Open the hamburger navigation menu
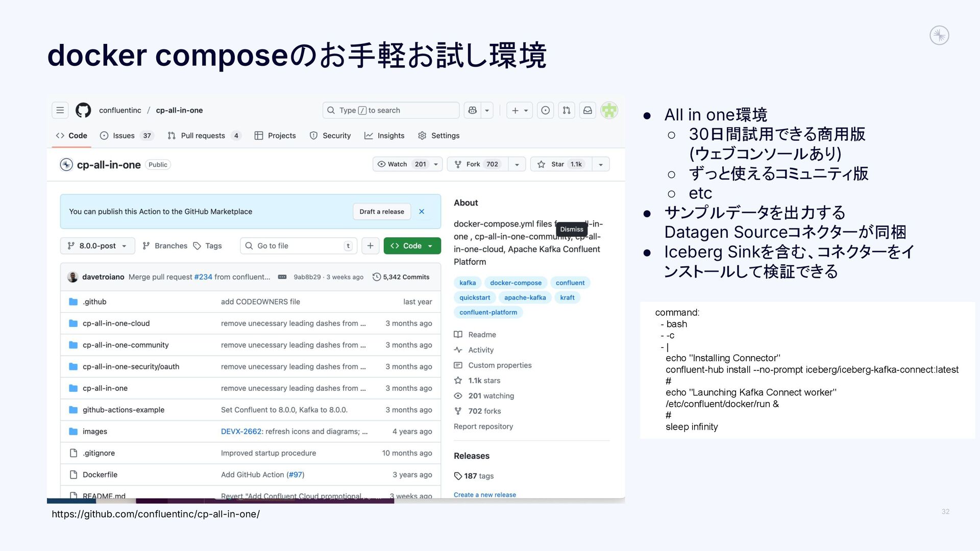The image size is (980, 551). 60,110
